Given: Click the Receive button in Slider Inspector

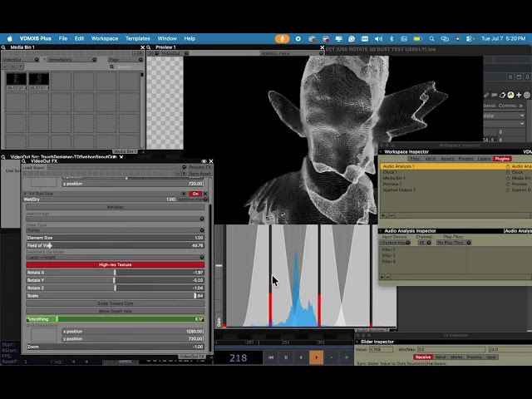Looking at the screenshot, I should 423,357.
